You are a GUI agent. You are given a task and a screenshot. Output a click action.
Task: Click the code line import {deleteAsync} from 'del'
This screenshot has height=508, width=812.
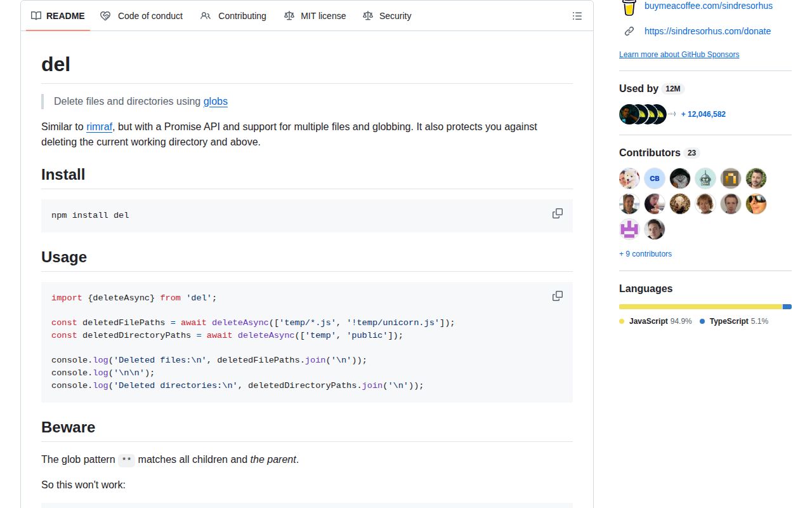point(134,297)
